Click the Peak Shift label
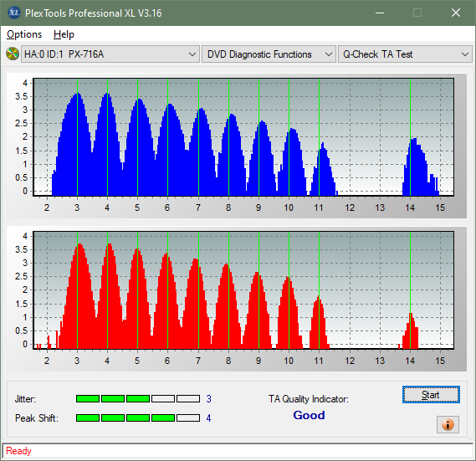Viewport: 476px width, 461px height. click(37, 418)
